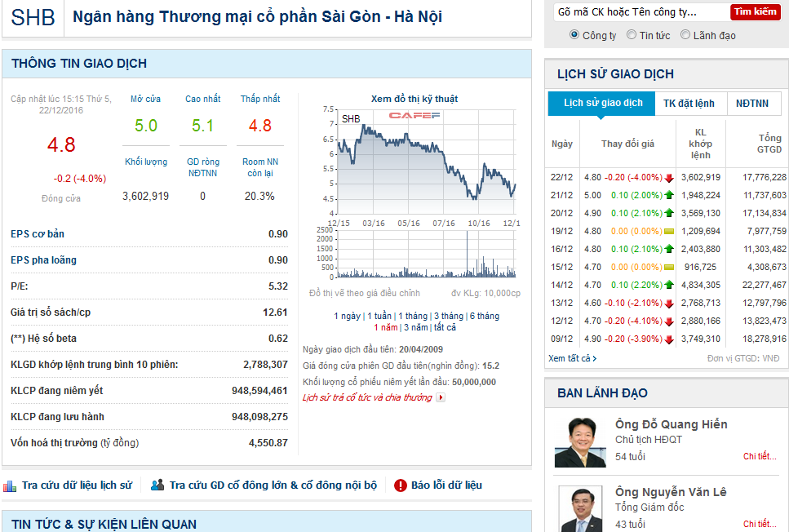Screen dimensions: 789x532
Task: Click the green up arrow in the 16/12 row
Action: 669,249
